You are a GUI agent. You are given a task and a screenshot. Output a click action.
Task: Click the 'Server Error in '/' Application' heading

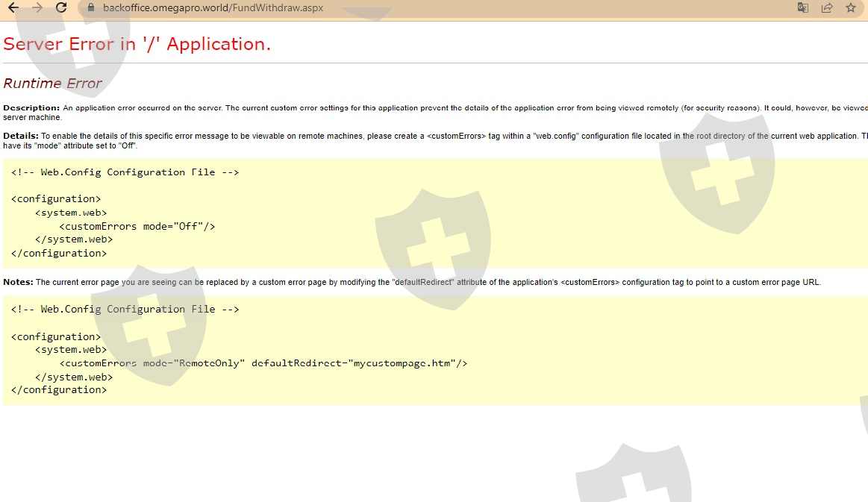coord(137,44)
